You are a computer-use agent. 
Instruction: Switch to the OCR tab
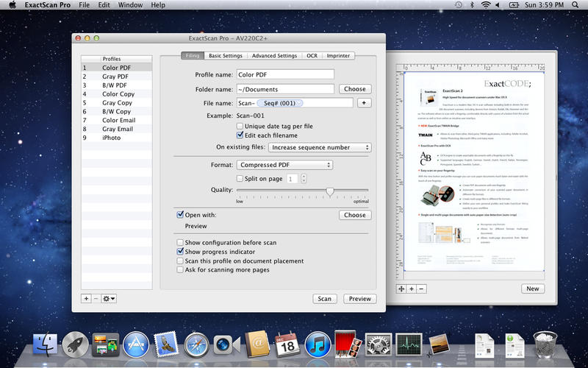(x=312, y=55)
